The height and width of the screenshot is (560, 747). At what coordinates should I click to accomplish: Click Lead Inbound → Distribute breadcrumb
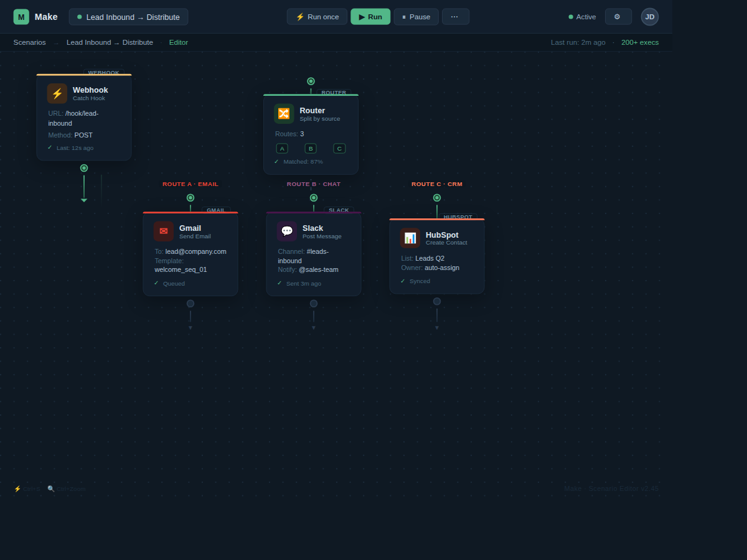[110, 42]
